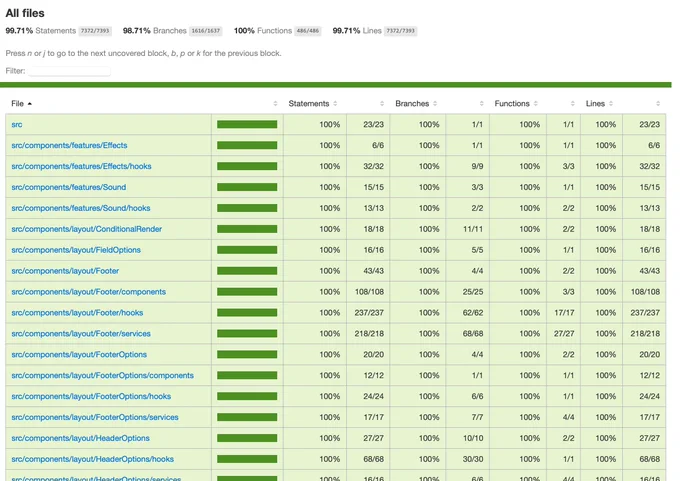The width and height of the screenshot is (680, 481).
Task: Open src/components/layout/Footer/components link
Action: click(x=88, y=292)
